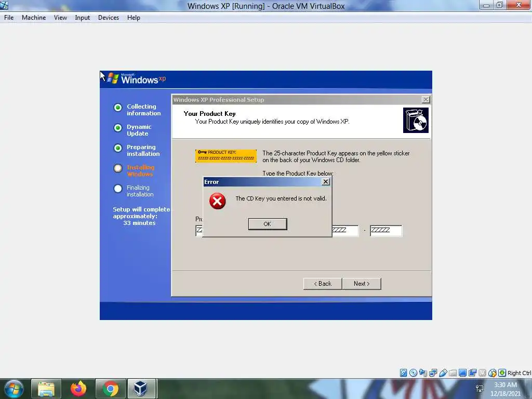Restore down the VirtualBox window
Viewport: 532px width, 399px height.
[500, 5]
